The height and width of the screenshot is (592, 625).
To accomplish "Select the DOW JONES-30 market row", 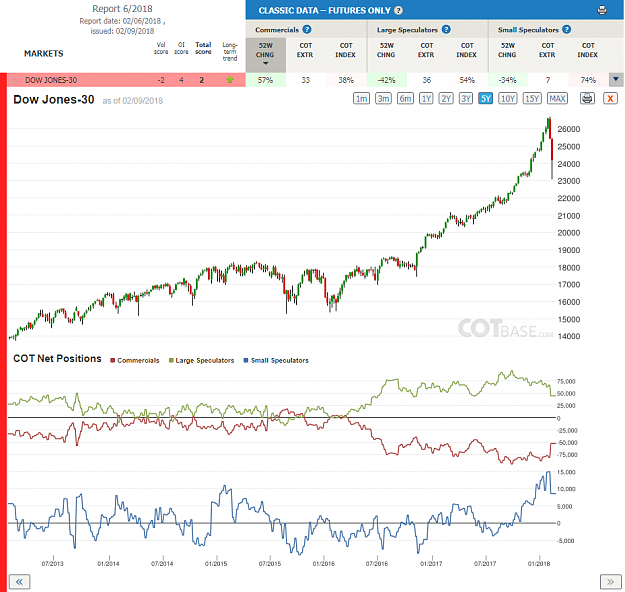I will click(126, 80).
